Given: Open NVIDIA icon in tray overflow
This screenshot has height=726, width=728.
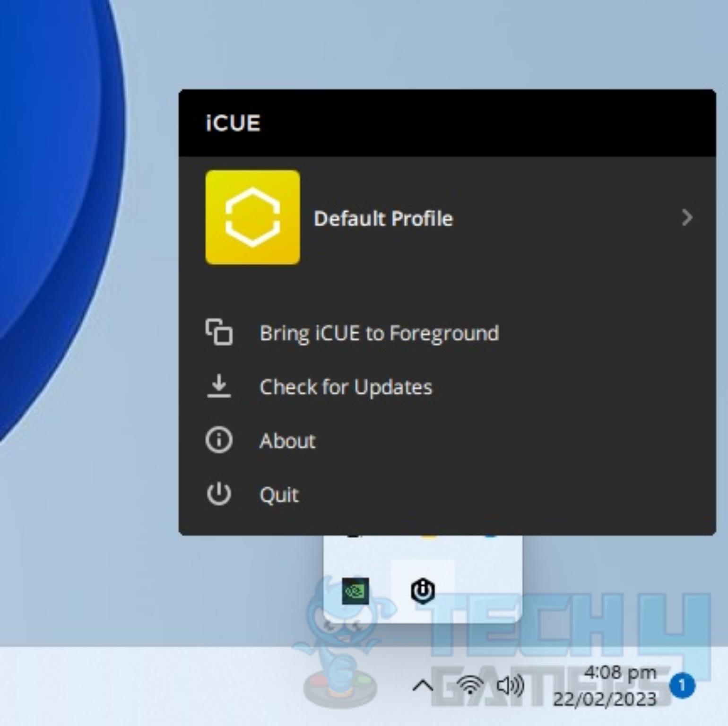Looking at the screenshot, I should pyautogui.click(x=355, y=591).
